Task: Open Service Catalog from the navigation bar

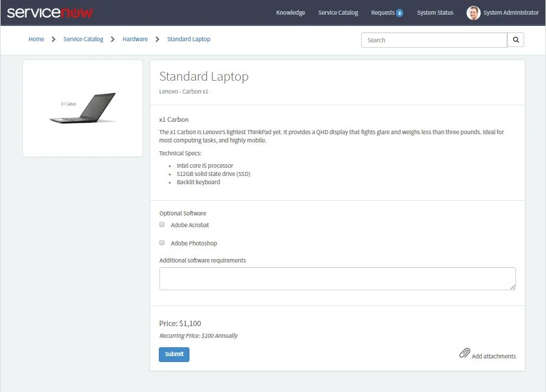Action: click(x=338, y=12)
